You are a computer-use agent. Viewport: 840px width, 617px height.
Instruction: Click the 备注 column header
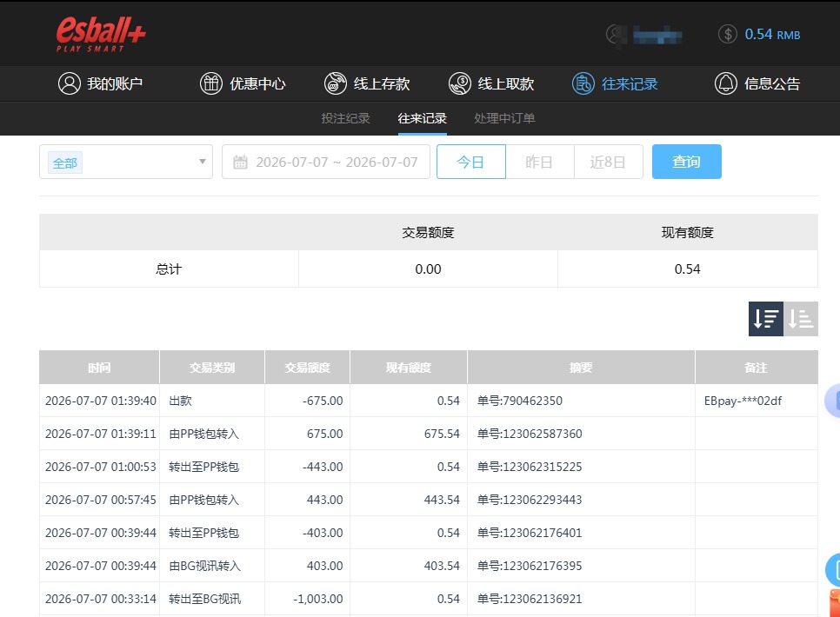click(x=756, y=368)
